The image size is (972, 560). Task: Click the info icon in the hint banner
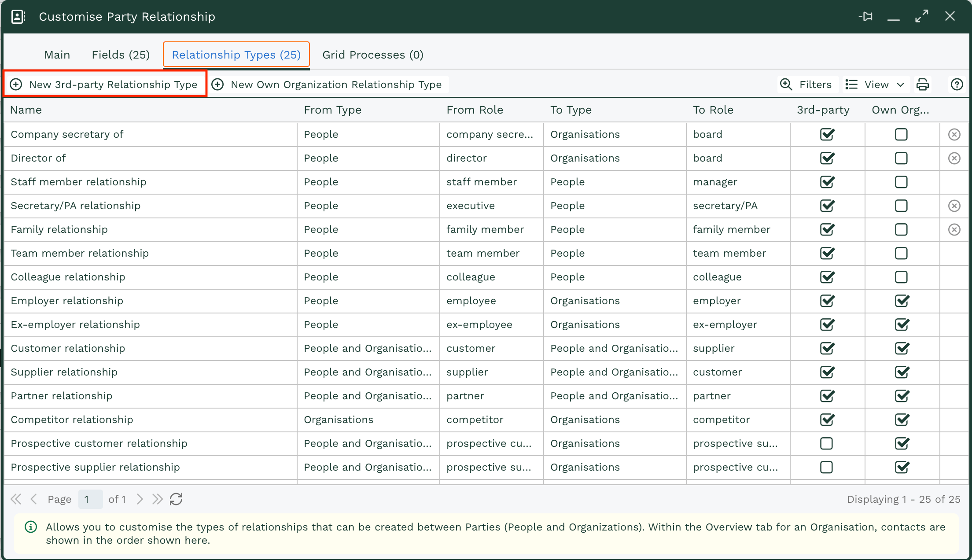click(31, 527)
